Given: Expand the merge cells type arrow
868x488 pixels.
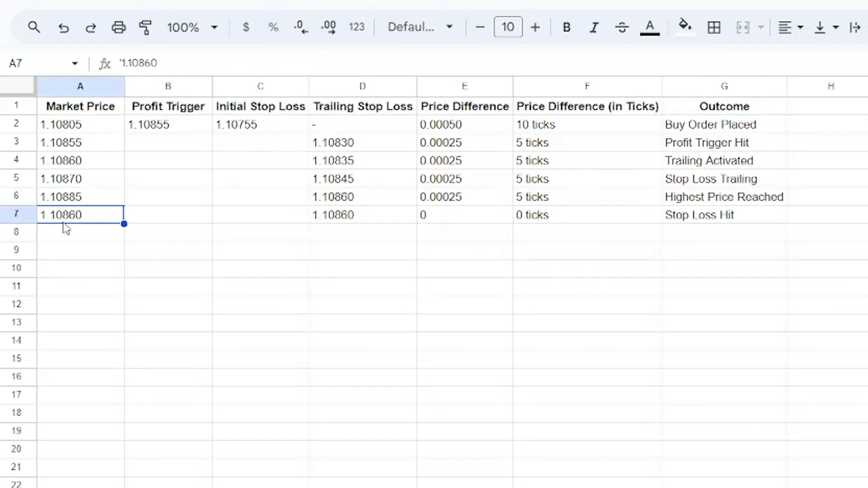Looking at the screenshot, I should point(761,28).
